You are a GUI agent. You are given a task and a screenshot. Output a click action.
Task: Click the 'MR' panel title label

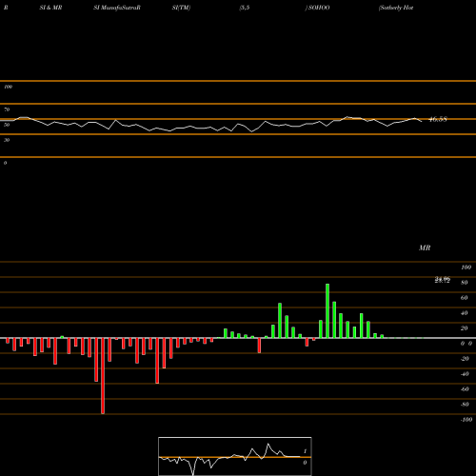[425, 248]
